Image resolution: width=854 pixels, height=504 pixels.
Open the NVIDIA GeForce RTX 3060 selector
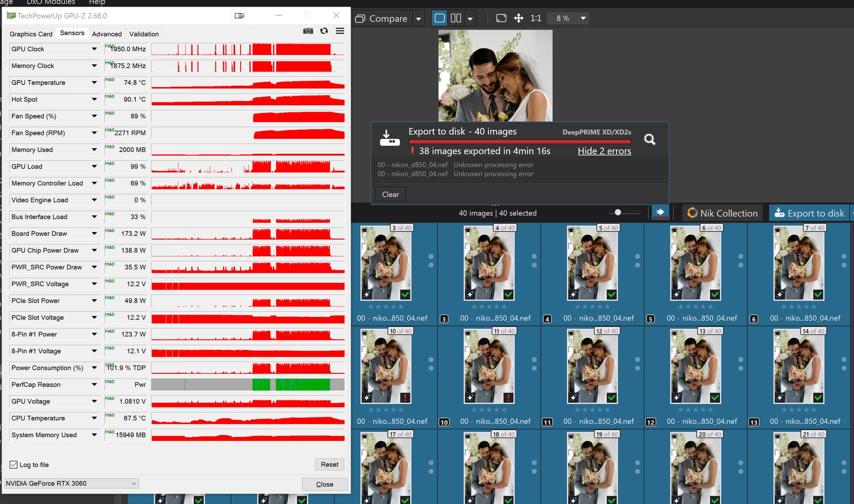pyautogui.click(x=71, y=483)
